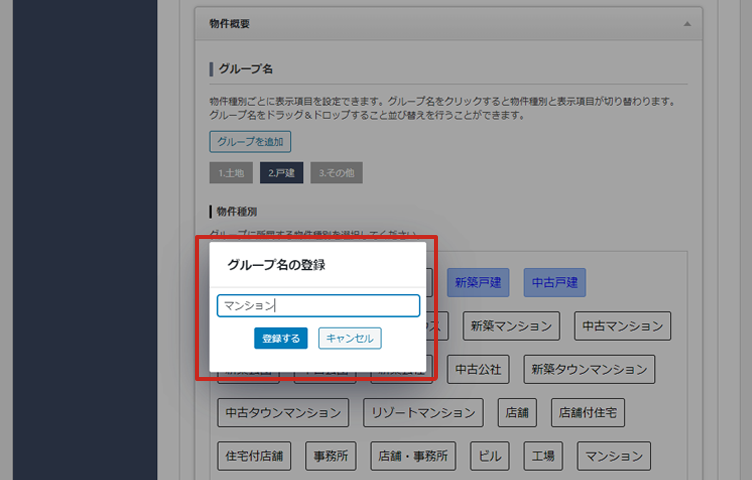Click the group name text field
This screenshot has width=752, height=480.
pos(318,306)
